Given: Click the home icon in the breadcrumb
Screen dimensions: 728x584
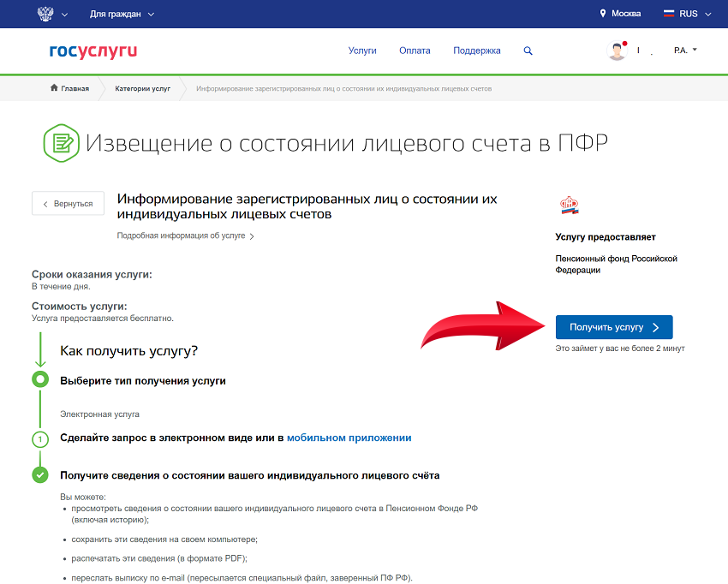Looking at the screenshot, I should 54,87.
